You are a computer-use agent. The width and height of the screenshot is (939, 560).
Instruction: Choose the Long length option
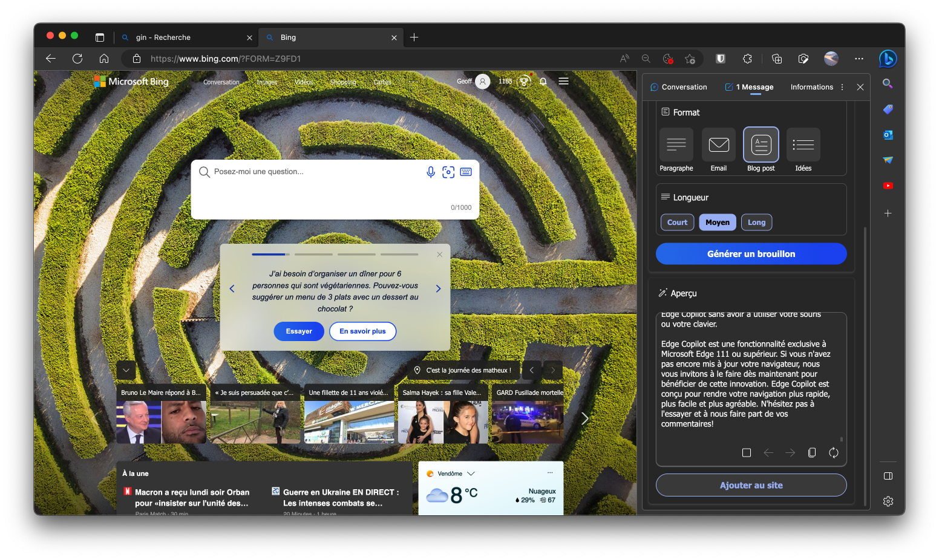[x=756, y=223]
